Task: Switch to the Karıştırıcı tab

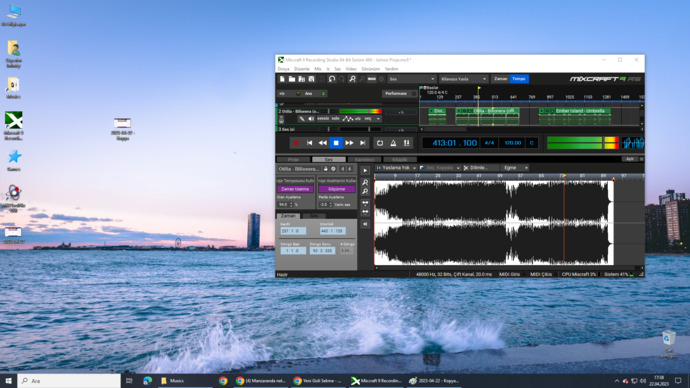Action: coord(364,160)
